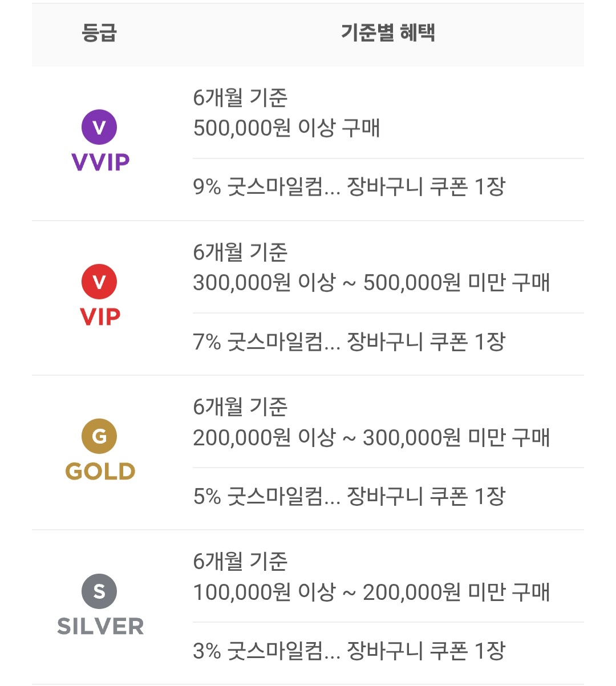Select the red VIP grade label
Viewport: 616px width, 686px height.
coord(100,317)
